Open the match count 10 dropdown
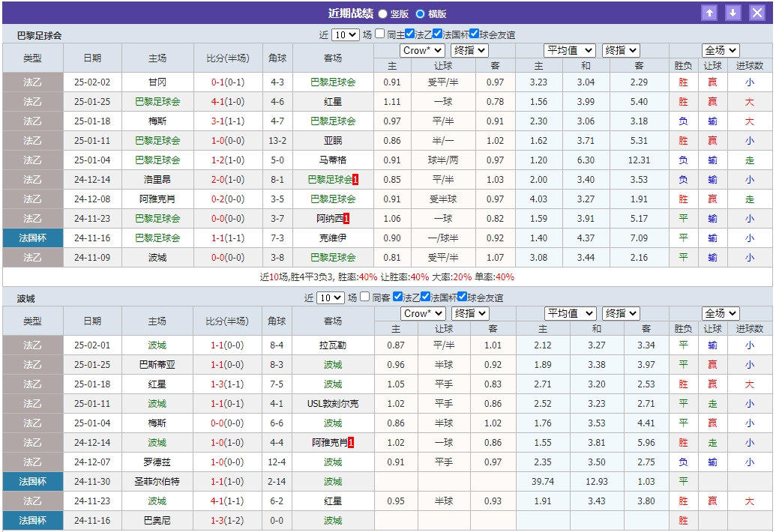The image size is (776, 532). (346, 34)
